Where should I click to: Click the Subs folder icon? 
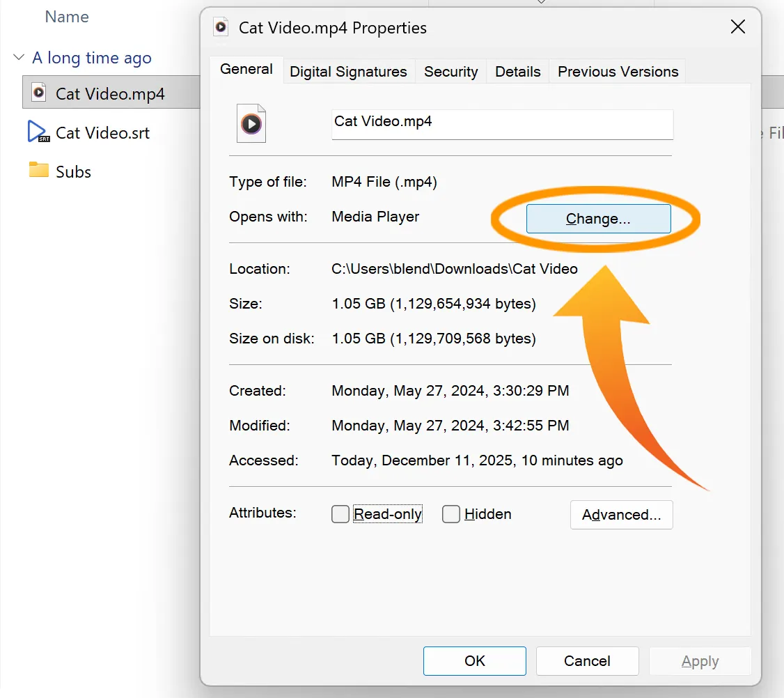point(39,171)
